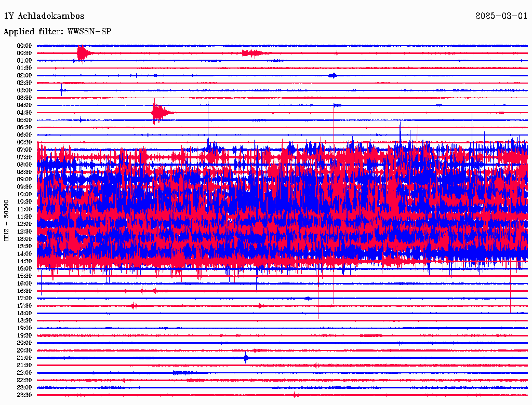Click the 17:00 time label
532x405 pixels.
24,299
